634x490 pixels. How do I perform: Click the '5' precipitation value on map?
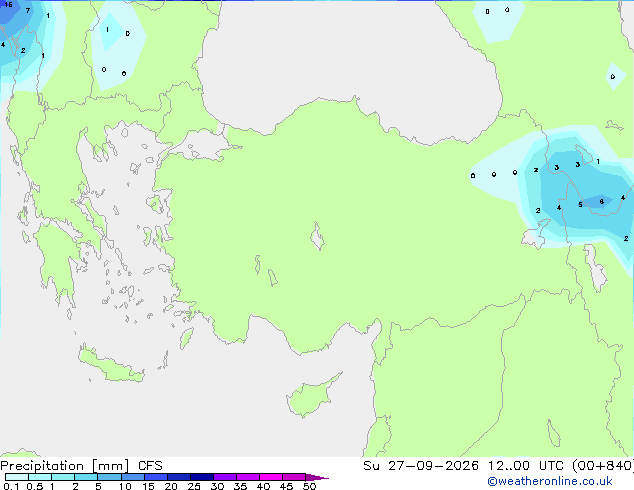[x=580, y=205]
